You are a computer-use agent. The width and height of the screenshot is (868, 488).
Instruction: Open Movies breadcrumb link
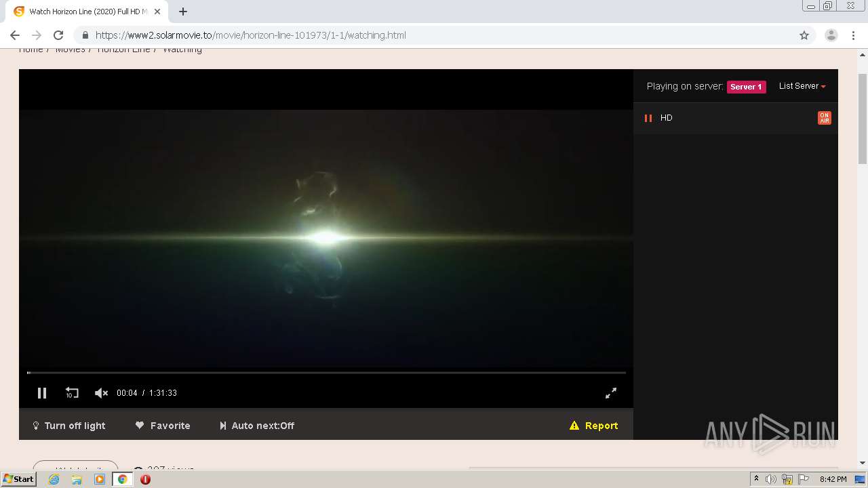coord(71,49)
